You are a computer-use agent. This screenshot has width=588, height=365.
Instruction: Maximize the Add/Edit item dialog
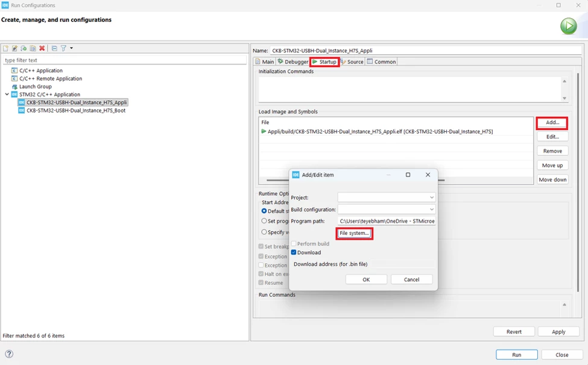coord(408,175)
